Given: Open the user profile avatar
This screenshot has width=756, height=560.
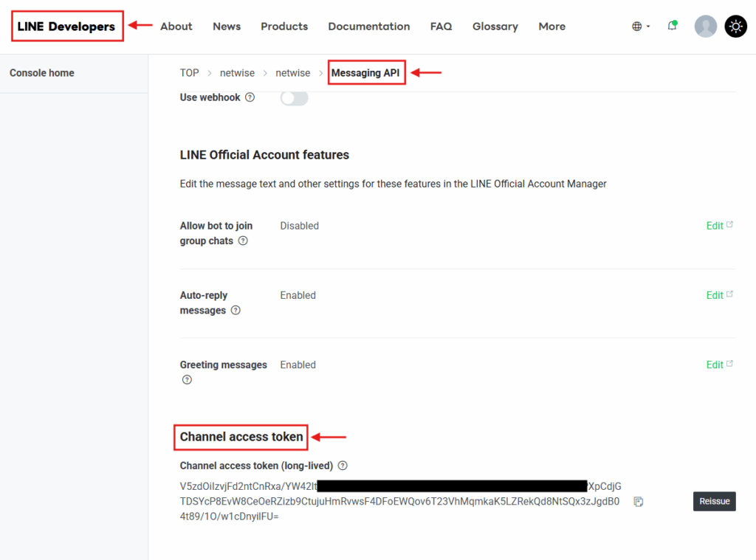Looking at the screenshot, I should pos(706,27).
